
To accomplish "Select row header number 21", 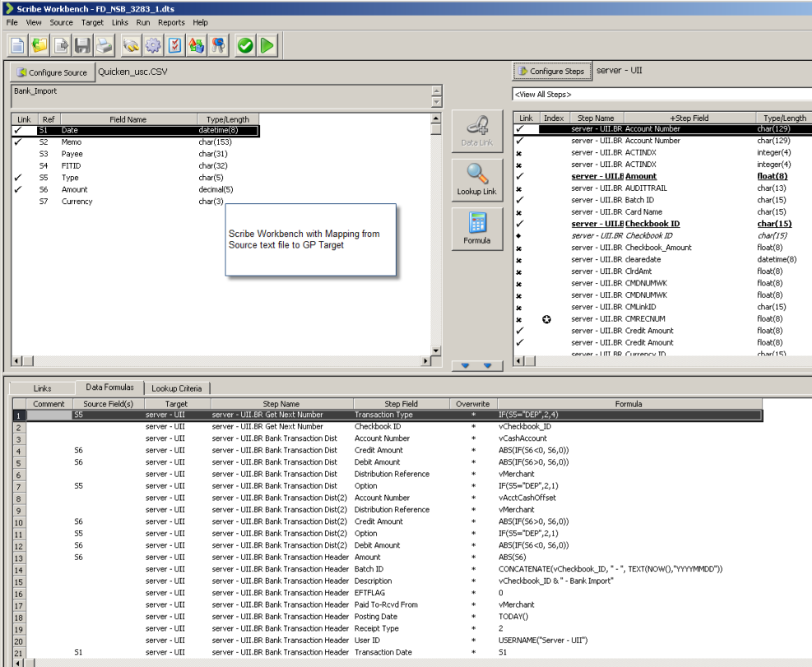I will [19, 652].
